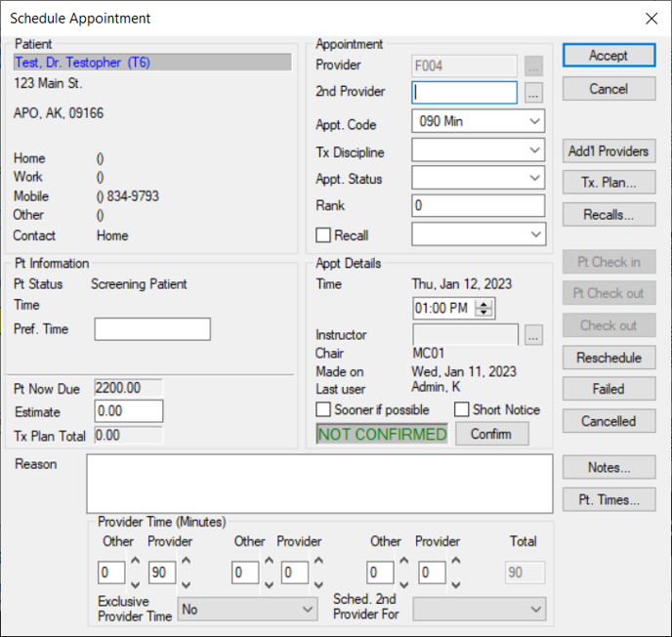
Task: Click the Chair value MC01
Action: point(428,354)
